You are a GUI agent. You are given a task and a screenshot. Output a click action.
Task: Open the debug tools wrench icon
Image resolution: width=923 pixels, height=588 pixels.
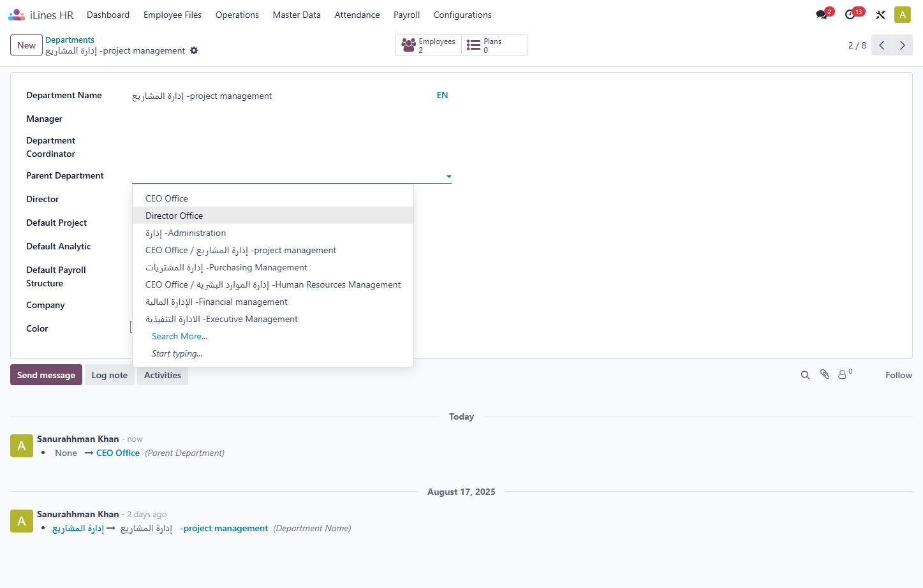(x=880, y=15)
